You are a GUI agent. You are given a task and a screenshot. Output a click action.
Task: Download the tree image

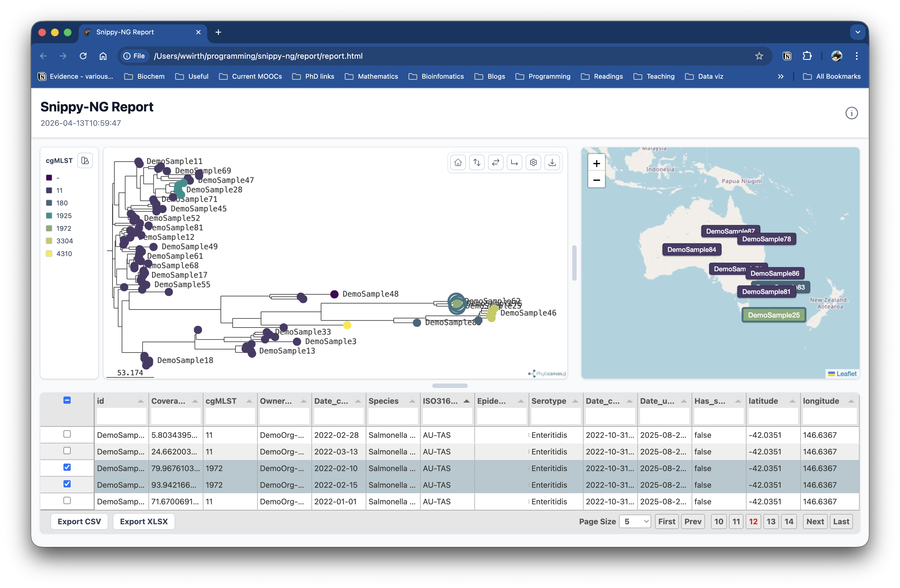point(552,163)
